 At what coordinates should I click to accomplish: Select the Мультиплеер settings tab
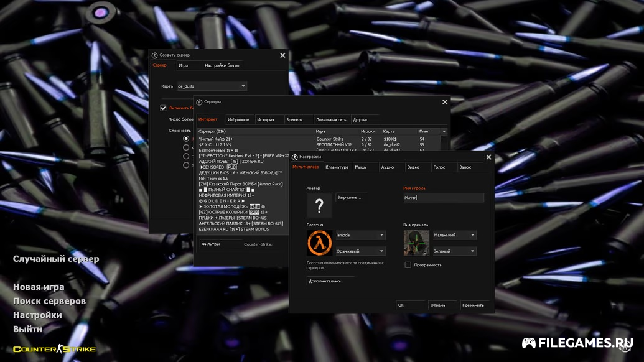pos(306,167)
